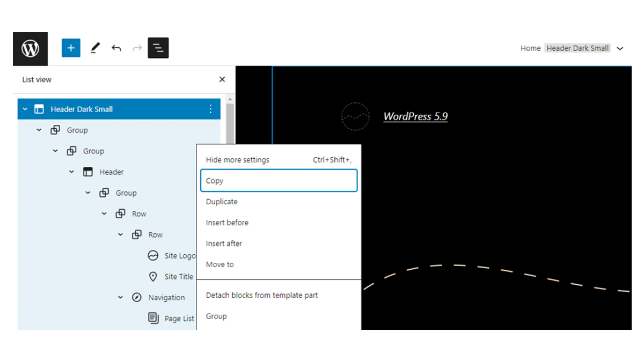This screenshot has width=644, height=362.
Task: Choose Move to in the menu
Action: tap(279, 264)
